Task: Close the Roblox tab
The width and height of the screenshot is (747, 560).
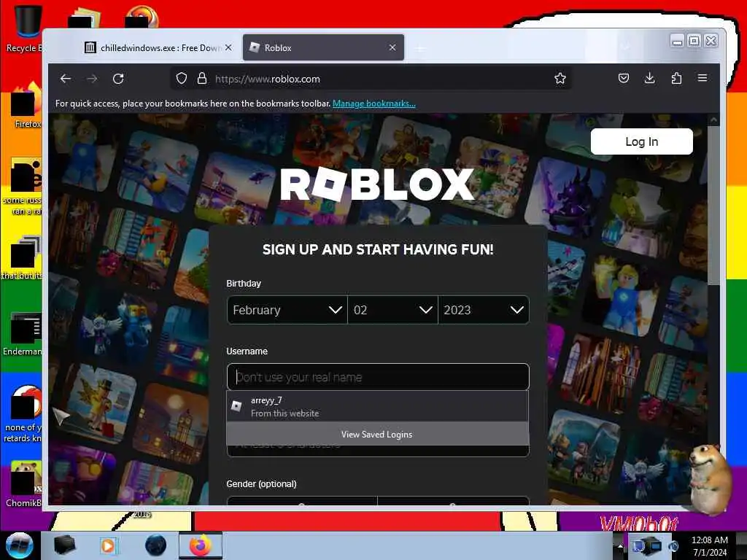Action: [392, 47]
